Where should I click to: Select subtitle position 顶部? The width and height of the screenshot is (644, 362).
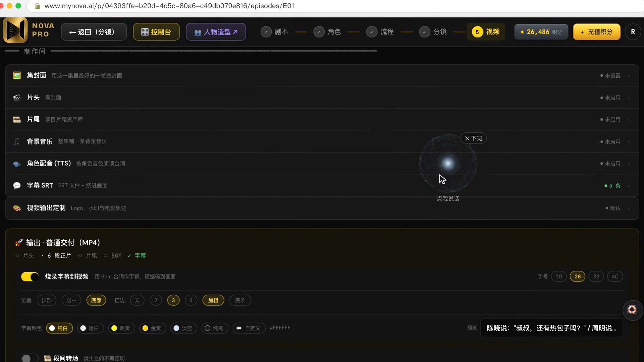click(46, 300)
